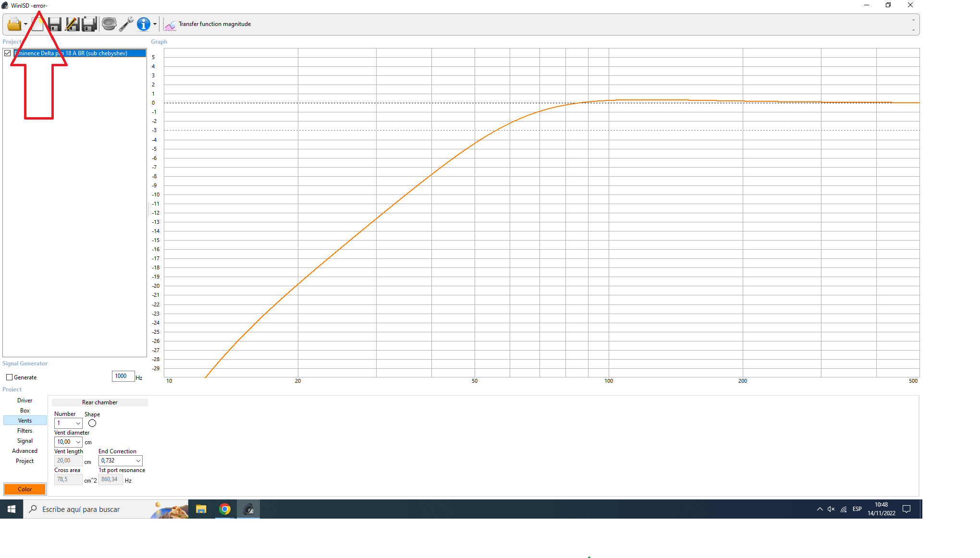The width and height of the screenshot is (980, 558).
Task: Enable the Generate signal checkbox
Action: tap(9, 377)
